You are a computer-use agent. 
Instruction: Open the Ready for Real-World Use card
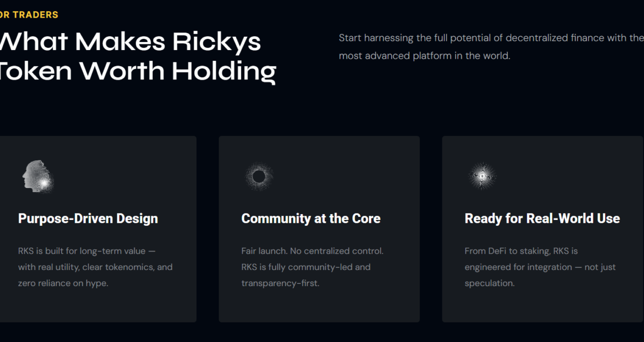click(x=542, y=229)
